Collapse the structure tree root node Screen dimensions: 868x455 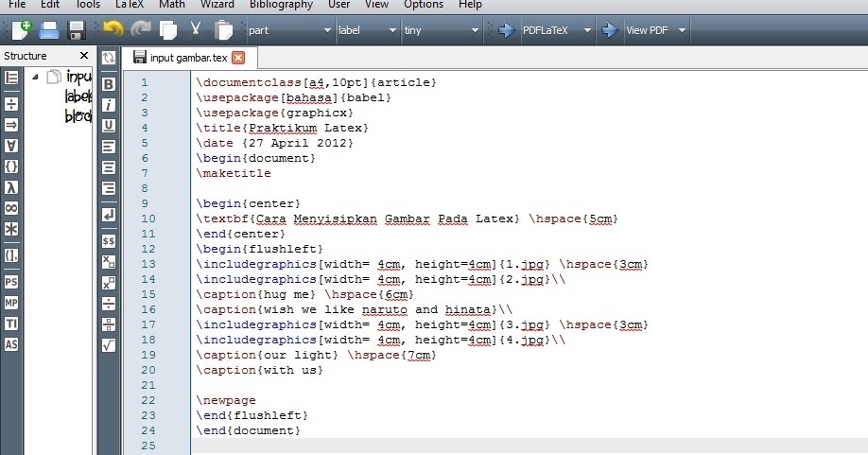click(35, 77)
